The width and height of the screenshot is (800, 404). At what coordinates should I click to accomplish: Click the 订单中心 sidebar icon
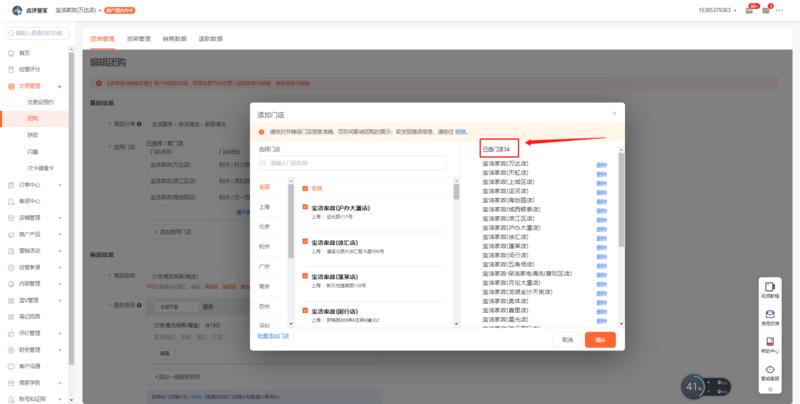11,185
